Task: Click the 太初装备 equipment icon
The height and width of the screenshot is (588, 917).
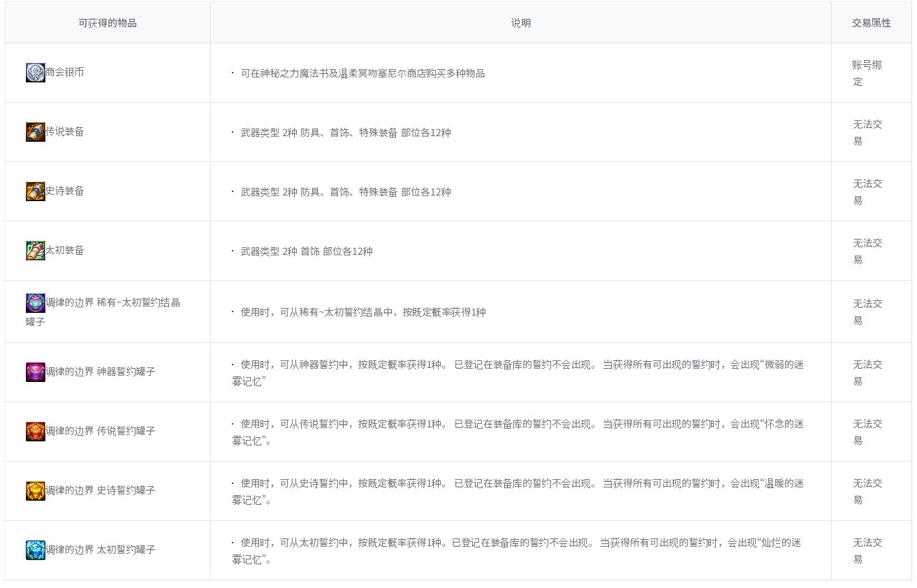Action: (x=36, y=251)
